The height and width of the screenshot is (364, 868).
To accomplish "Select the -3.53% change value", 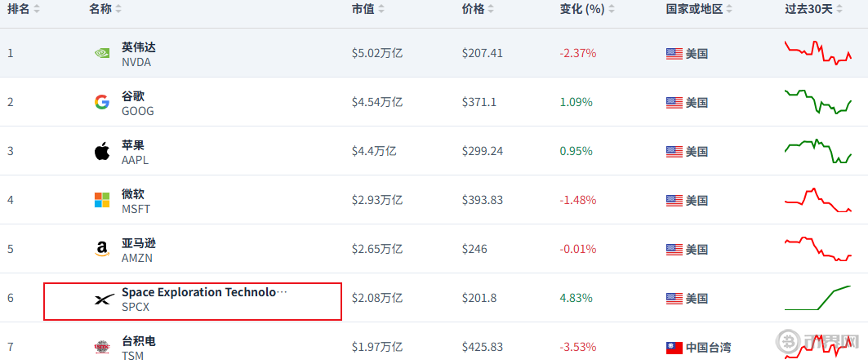I will click(578, 348).
